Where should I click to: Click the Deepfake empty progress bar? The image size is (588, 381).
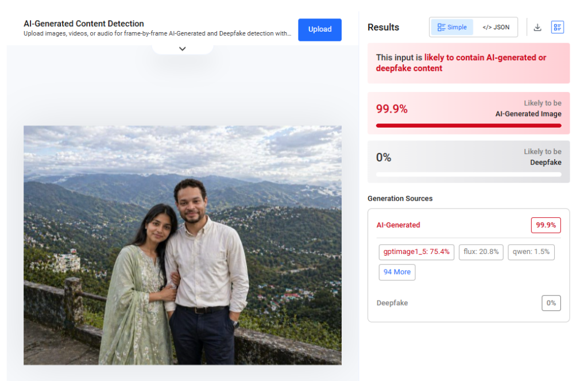point(469,174)
